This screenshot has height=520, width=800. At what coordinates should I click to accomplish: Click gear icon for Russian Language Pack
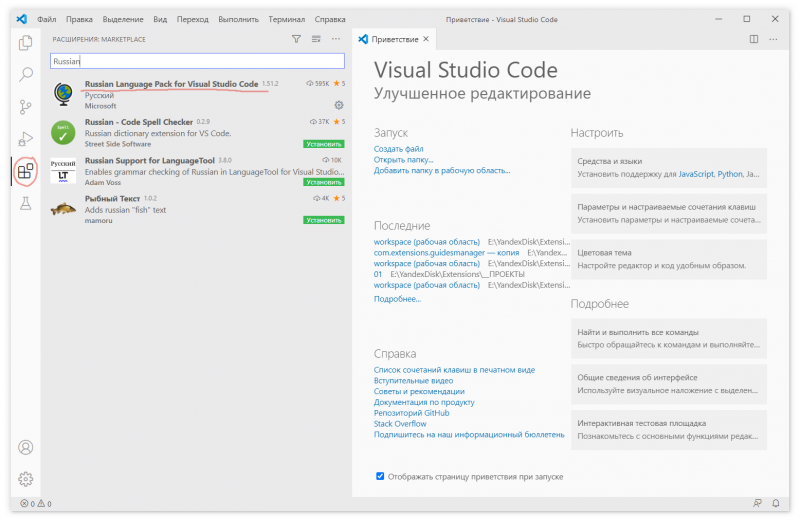coord(339,105)
